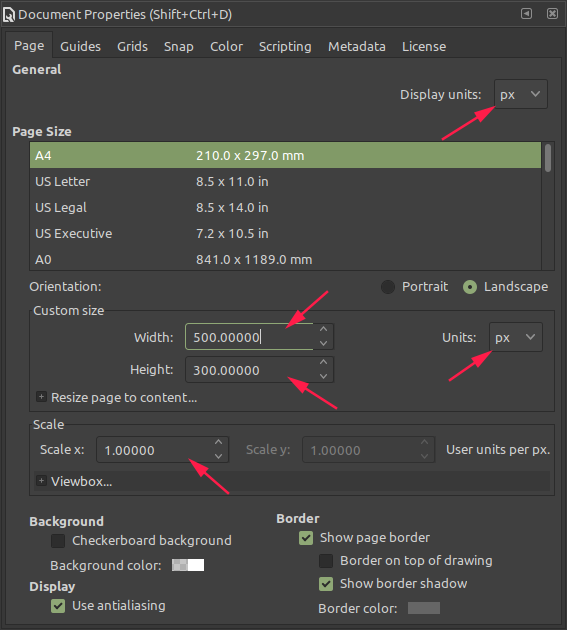This screenshot has width=567, height=630.
Task: Open the Background color swatch
Action: pyautogui.click(x=188, y=565)
